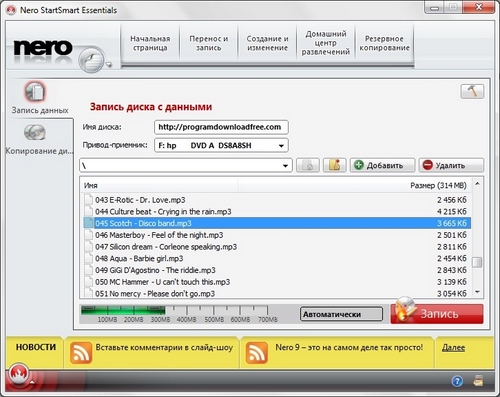
Task: Click the blue help question icon
Action: 457,381
